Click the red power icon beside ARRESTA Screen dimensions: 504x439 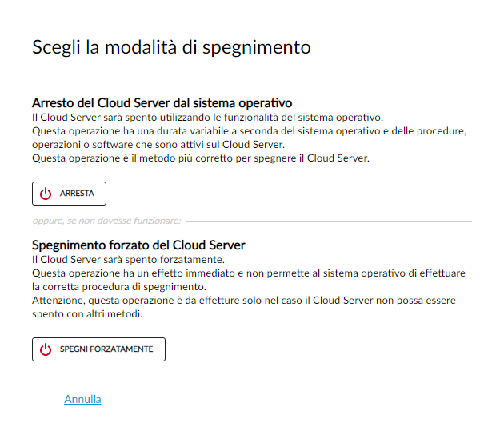click(46, 194)
